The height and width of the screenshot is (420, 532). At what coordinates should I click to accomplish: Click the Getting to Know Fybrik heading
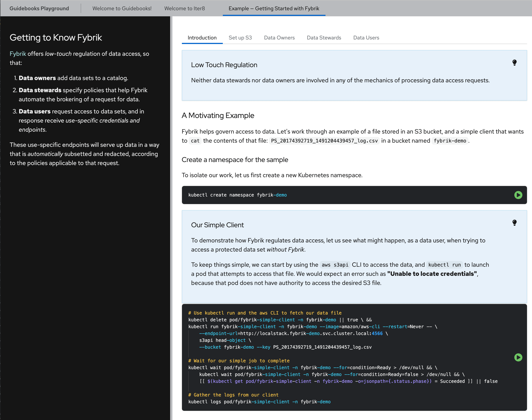click(56, 37)
